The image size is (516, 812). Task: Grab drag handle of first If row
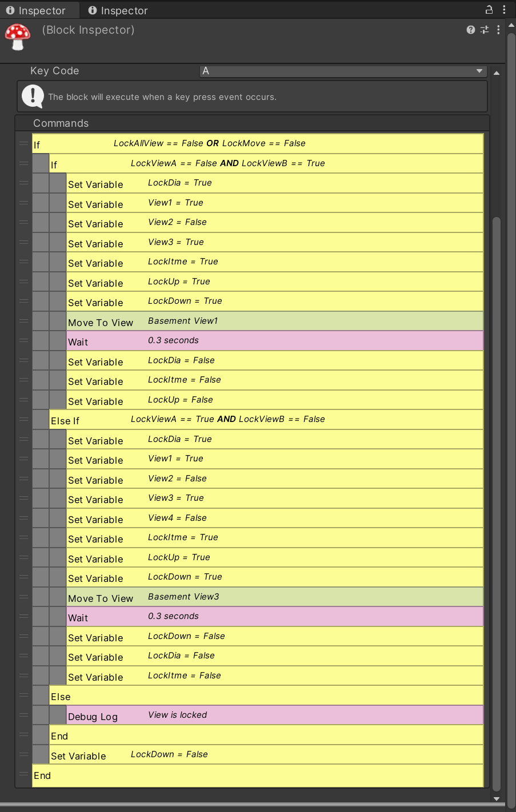pyautogui.click(x=24, y=143)
